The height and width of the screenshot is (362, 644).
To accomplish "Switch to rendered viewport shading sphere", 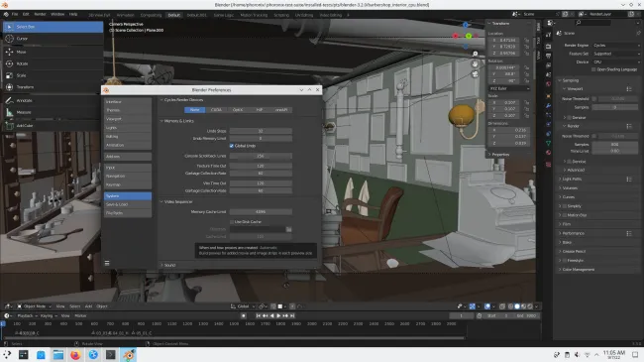I will (x=530, y=306).
